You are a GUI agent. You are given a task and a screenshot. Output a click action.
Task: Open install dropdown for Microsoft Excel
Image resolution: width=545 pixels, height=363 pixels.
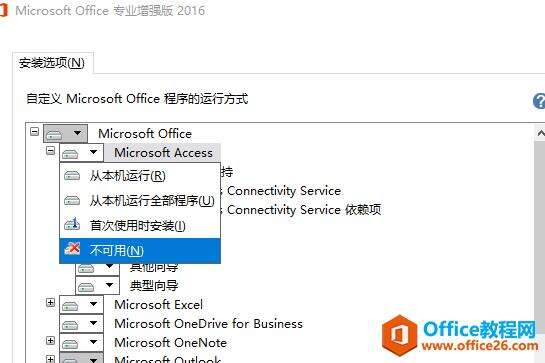tap(81, 305)
